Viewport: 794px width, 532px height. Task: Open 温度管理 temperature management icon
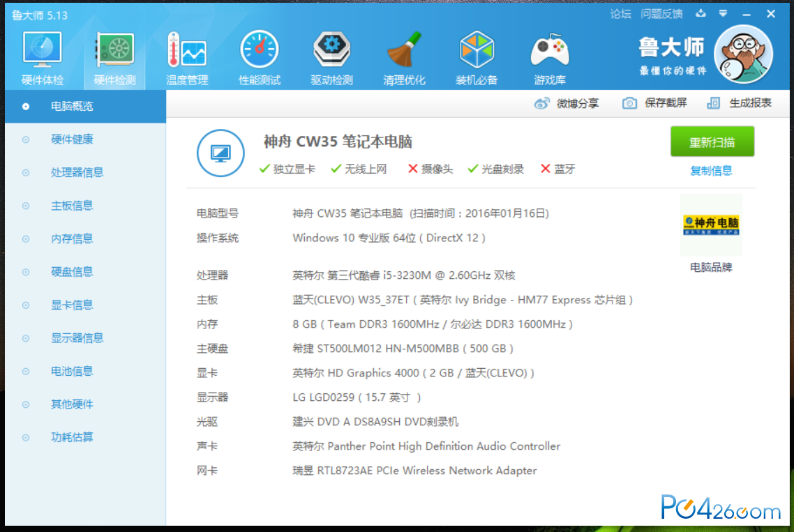click(187, 50)
